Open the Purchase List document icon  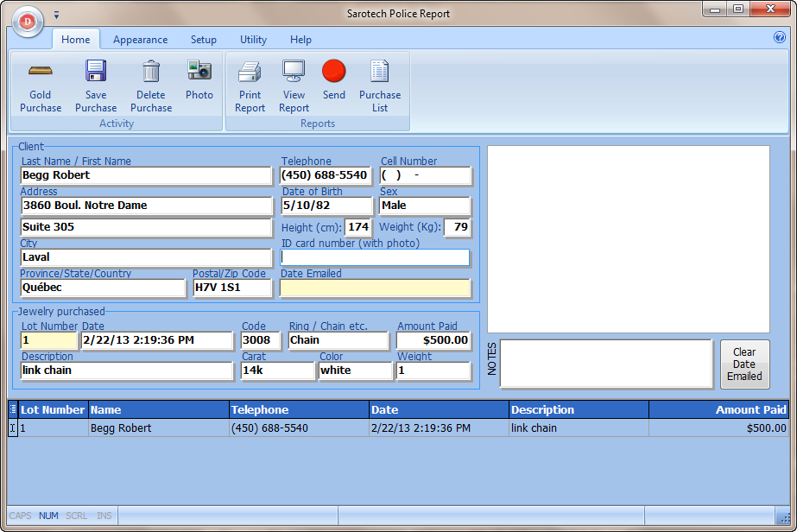380,85
